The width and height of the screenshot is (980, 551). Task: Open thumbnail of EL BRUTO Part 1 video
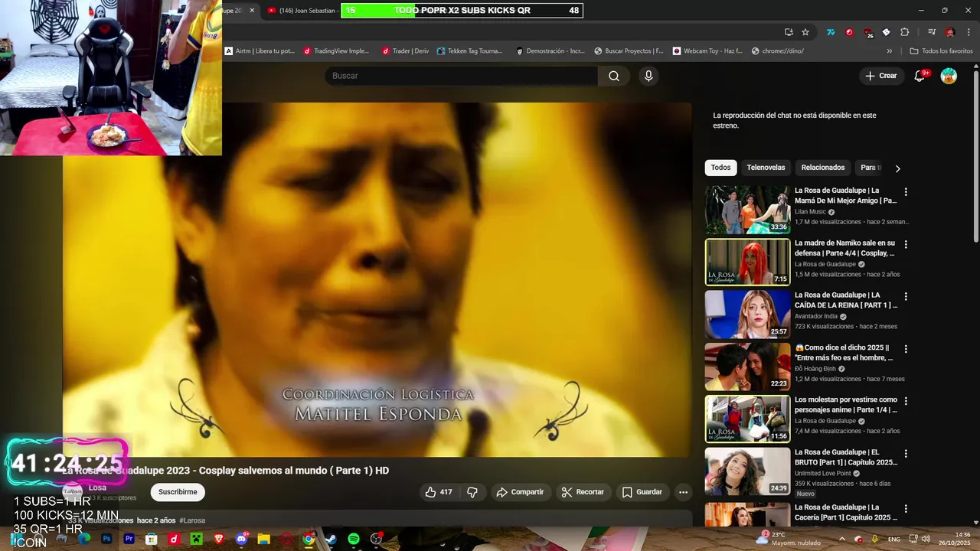[x=747, y=471]
